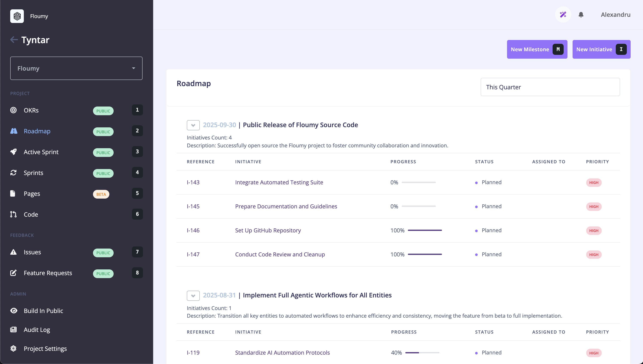Open the Audit Log page

click(37, 330)
